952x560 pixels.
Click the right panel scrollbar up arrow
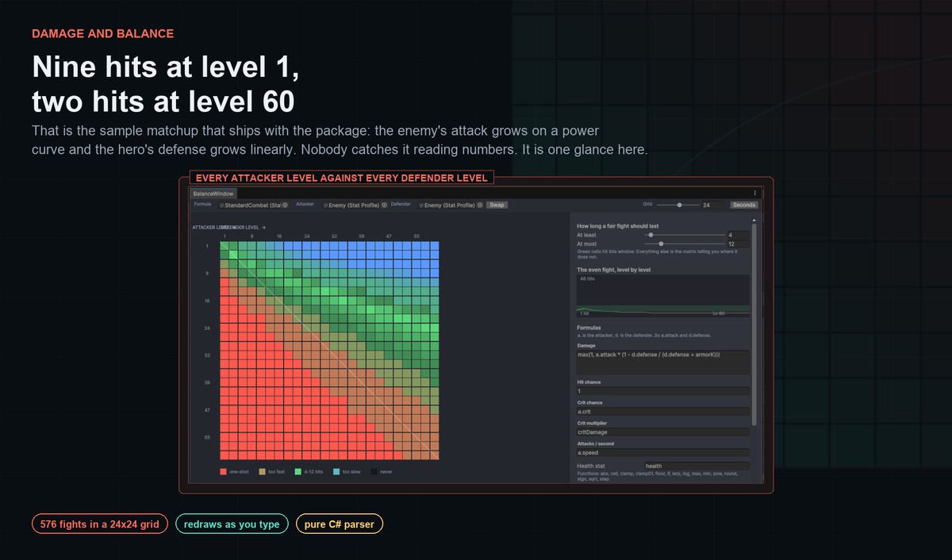754,221
